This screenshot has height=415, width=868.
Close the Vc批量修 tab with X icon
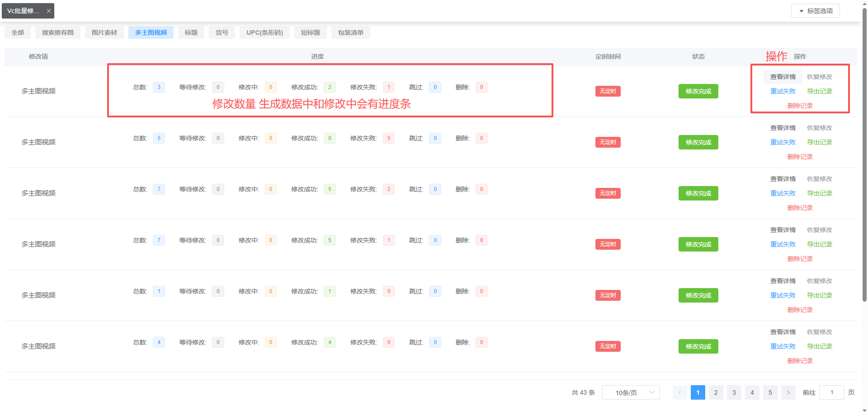coord(48,11)
